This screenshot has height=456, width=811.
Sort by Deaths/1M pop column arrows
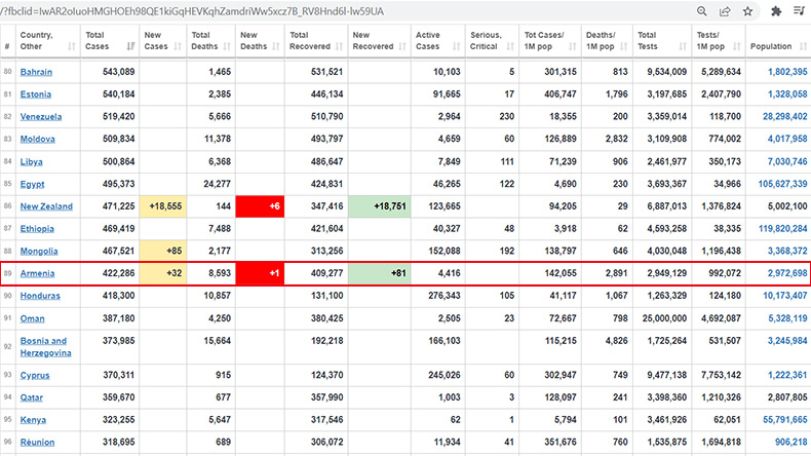point(623,47)
